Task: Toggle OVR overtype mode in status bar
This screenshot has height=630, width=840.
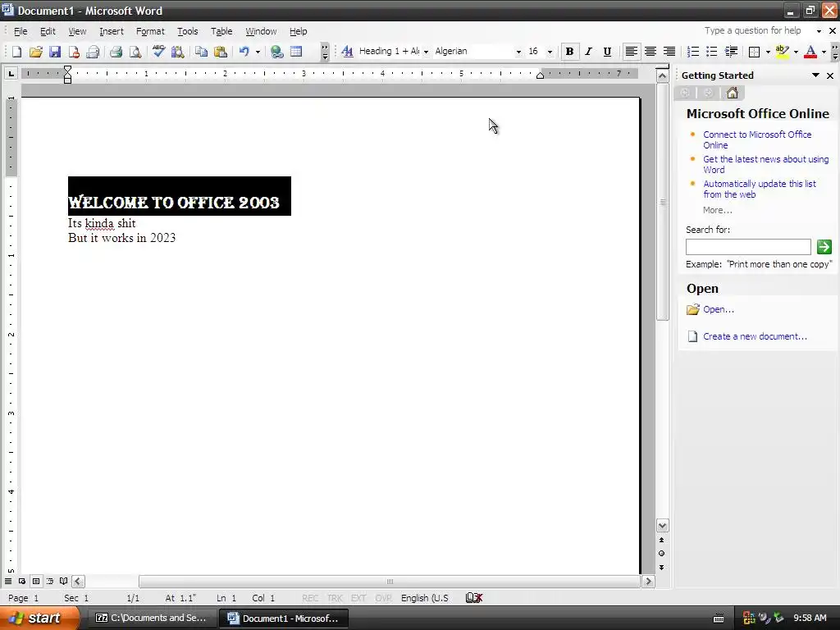Action: [383, 598]
